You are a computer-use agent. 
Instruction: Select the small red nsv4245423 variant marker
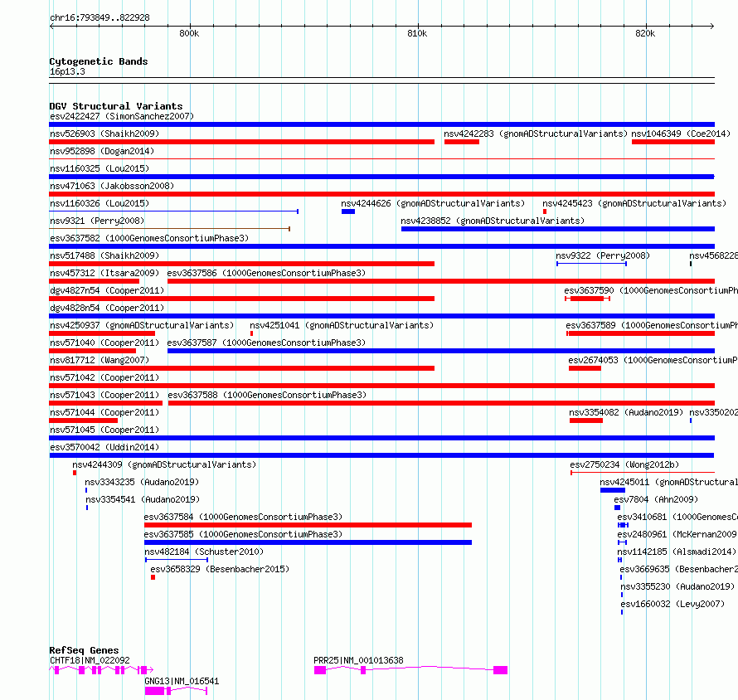click(x=545, y=211)
